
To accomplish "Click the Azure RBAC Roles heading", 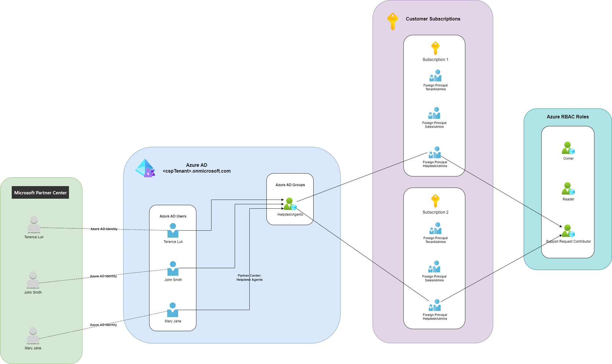I will 568,117.
